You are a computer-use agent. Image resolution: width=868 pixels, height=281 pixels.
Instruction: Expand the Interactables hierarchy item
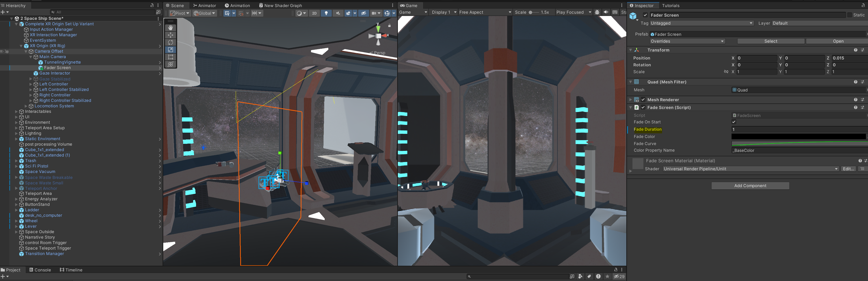[x=16, y=111]
